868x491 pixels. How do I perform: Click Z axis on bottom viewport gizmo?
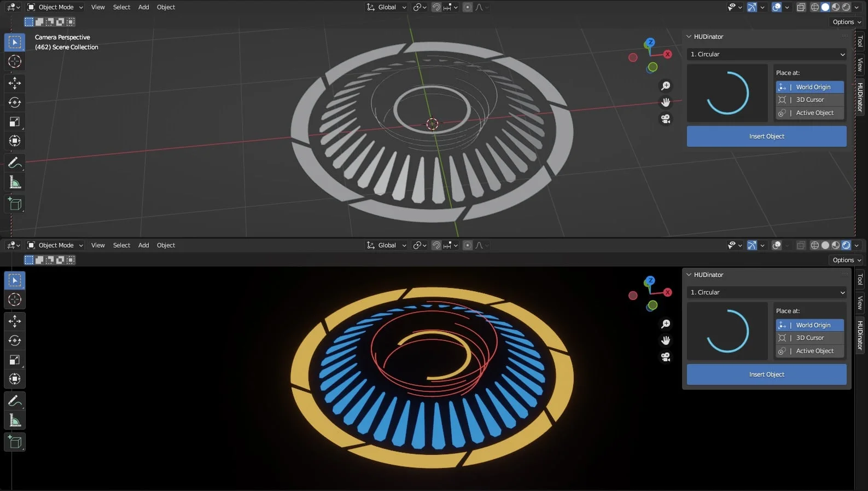(650, 280)
